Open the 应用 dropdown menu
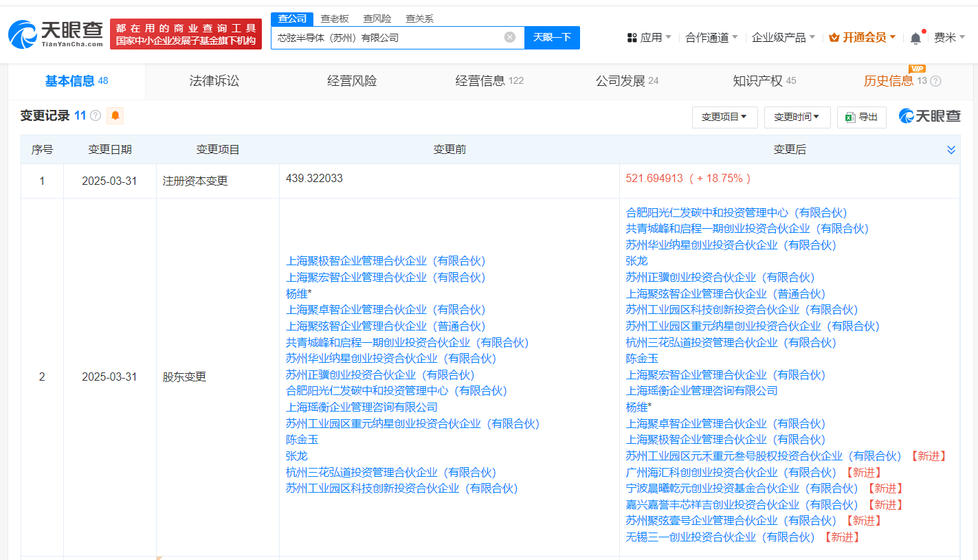 coord(656,38)
